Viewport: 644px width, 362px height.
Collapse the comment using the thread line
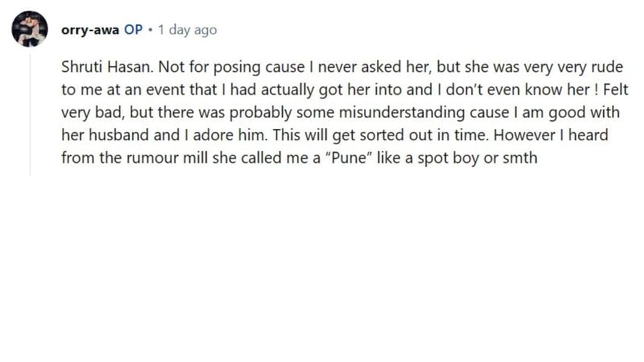pyautogui.click(x=30, y=115)
